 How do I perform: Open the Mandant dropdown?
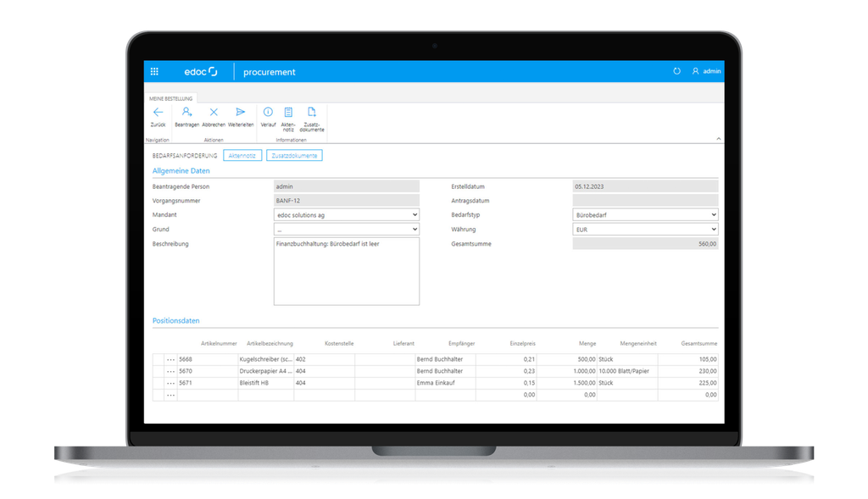(347, 214)
